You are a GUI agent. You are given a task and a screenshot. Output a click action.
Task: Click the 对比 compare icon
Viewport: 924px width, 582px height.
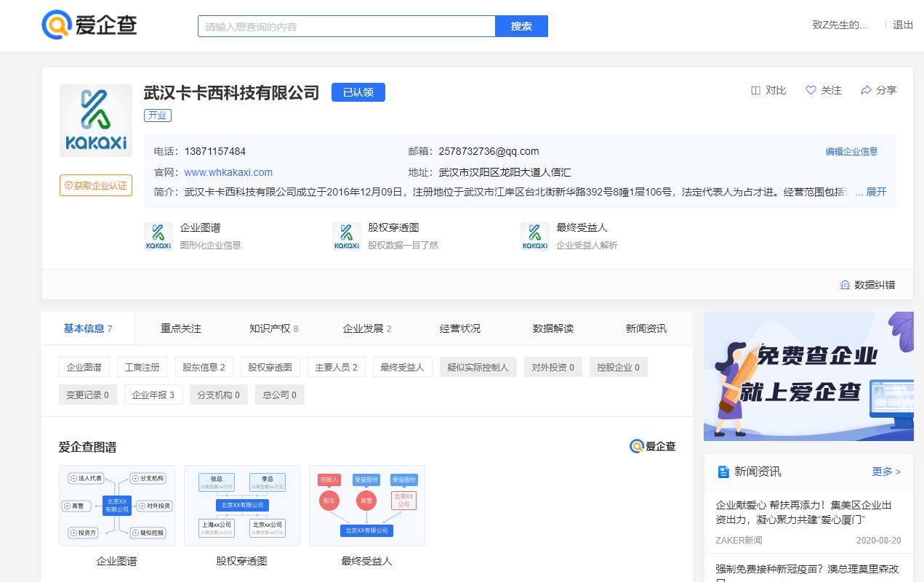[755, 90]
